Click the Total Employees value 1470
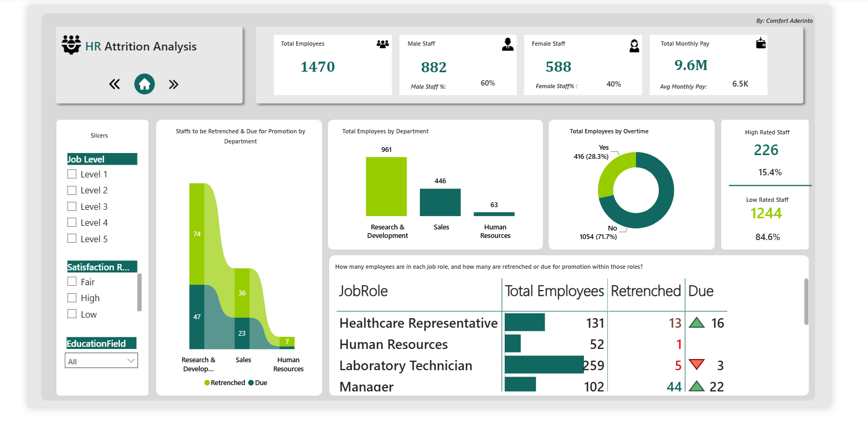This screenshot has height=435, width=868. [317, 67]
